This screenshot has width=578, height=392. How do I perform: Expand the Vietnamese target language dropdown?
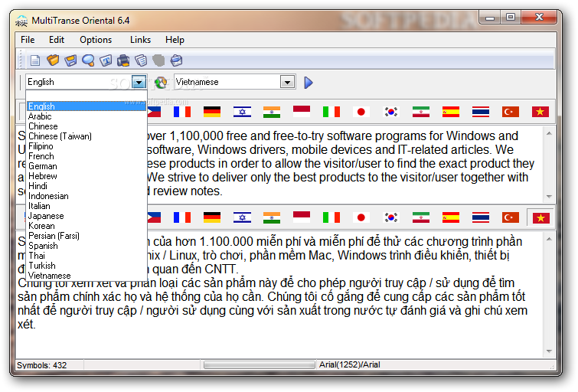tap(287, 82)
